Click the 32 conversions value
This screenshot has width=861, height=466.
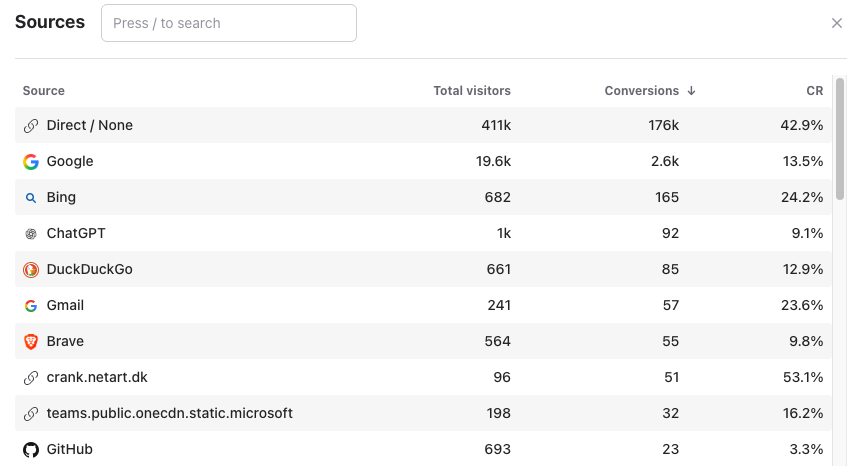click(x=670, y=413)
